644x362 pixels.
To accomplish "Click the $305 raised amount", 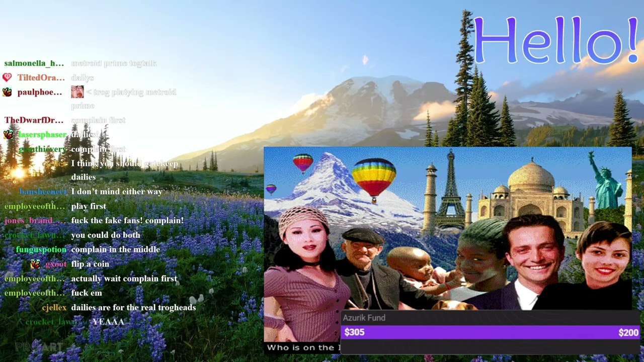I will tap(354, 332).
